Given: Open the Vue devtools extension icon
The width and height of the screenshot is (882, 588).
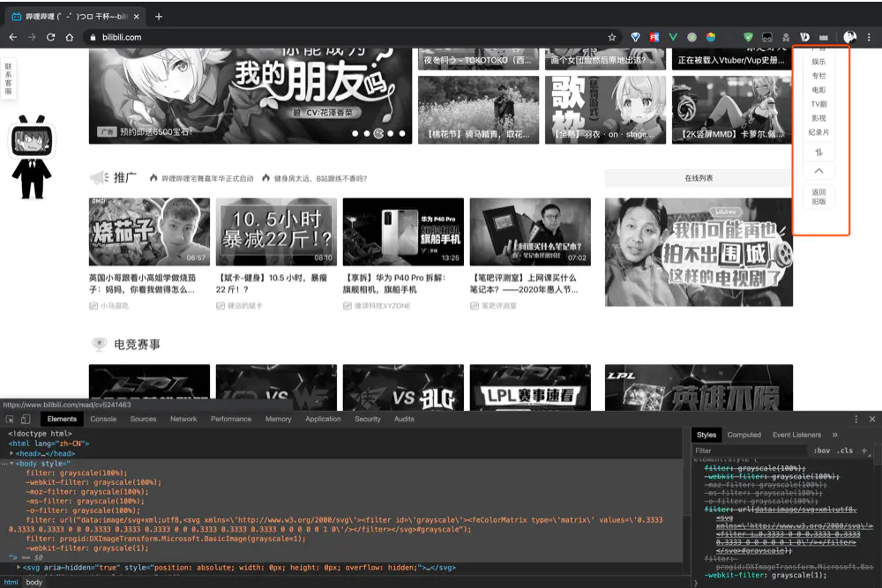Looking at the screenshot, I should [673, 37].
